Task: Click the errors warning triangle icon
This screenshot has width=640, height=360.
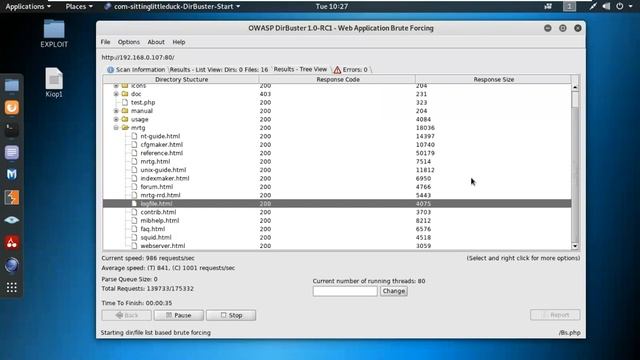Action: 337,70
